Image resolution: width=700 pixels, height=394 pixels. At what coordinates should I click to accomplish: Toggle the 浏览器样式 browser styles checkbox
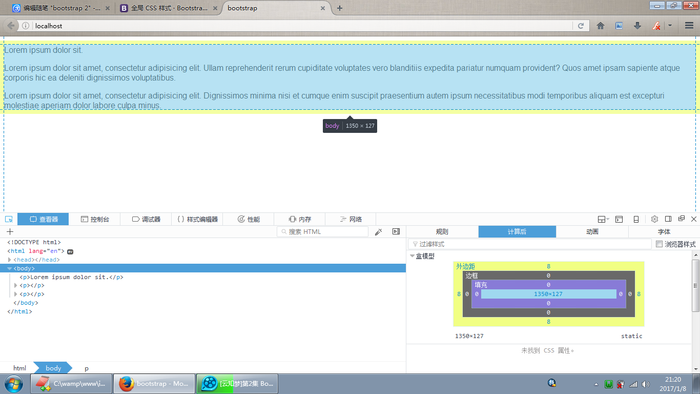pos(659,244)
